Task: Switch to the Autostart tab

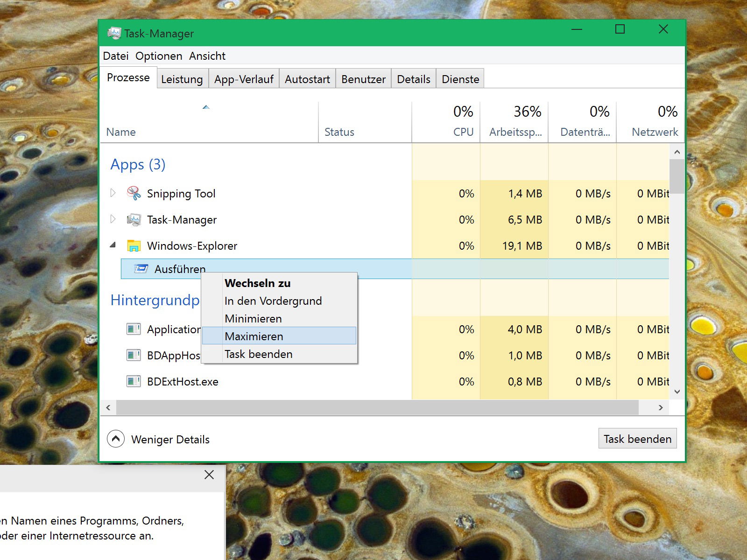Action: 307,79
